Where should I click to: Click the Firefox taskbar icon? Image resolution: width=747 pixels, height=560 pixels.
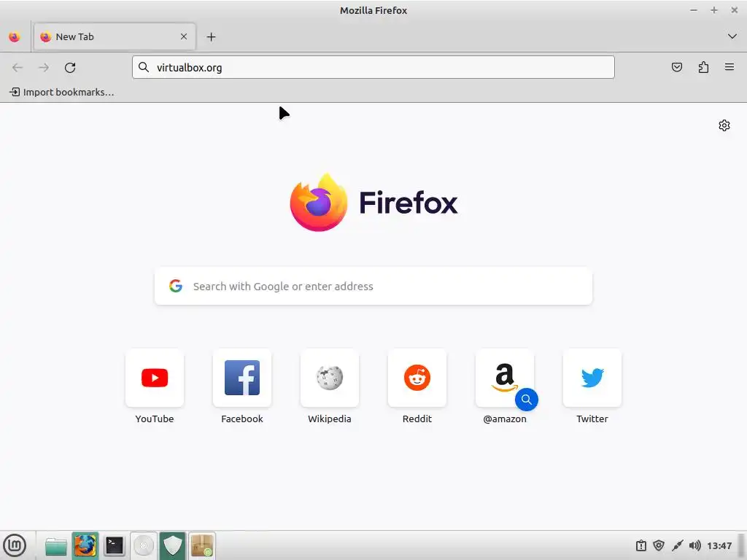coord(85,545)
